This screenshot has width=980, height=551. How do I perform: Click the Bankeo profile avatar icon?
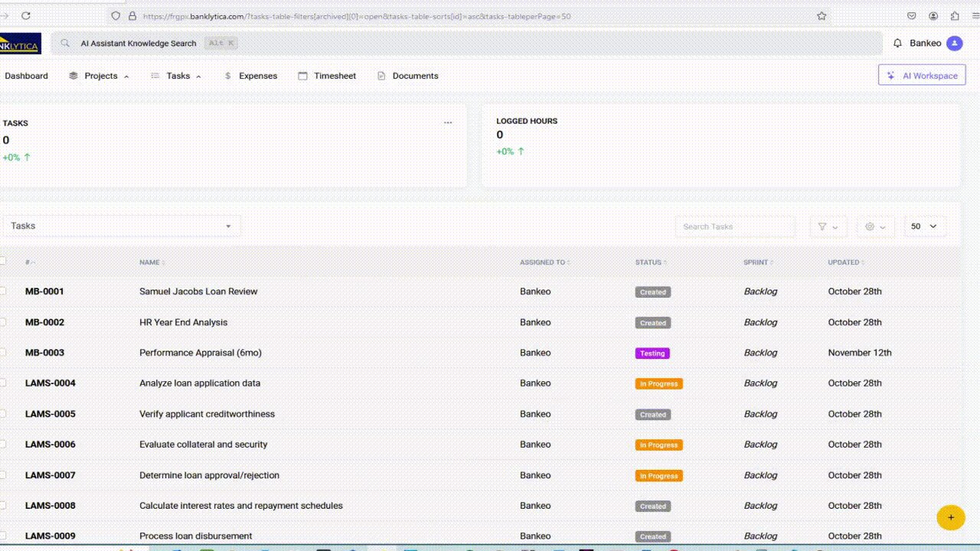pos(954,43)
